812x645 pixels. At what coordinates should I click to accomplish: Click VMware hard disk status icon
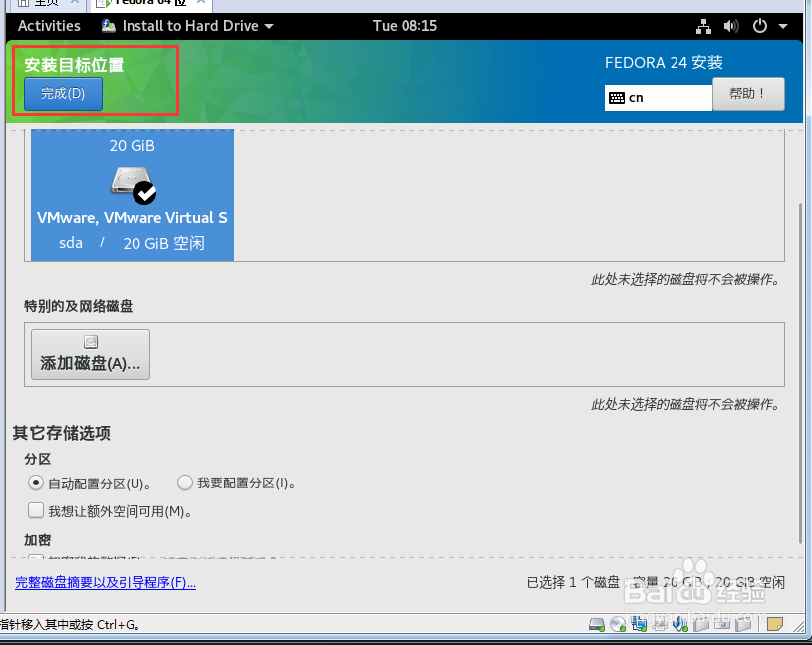(597, 624)
